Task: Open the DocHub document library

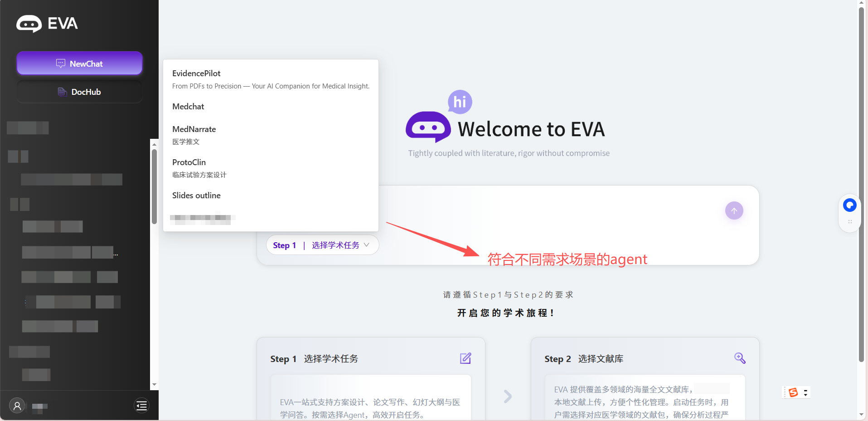Action: tap(80, 92)
